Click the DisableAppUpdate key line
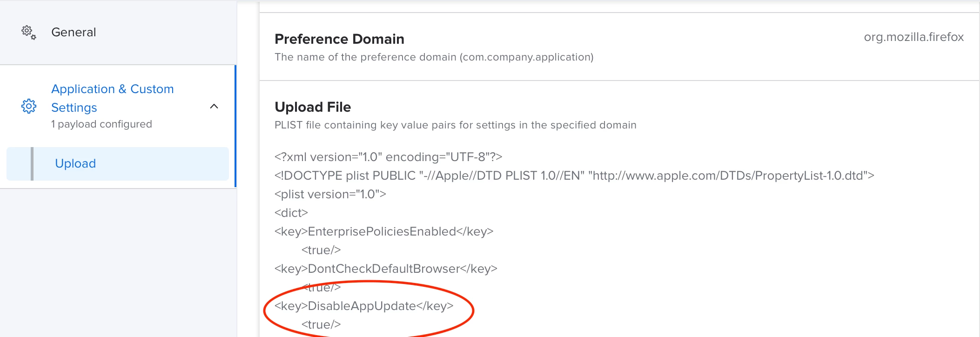The height and width of the screenshot is (337, 980). [364, 306]
